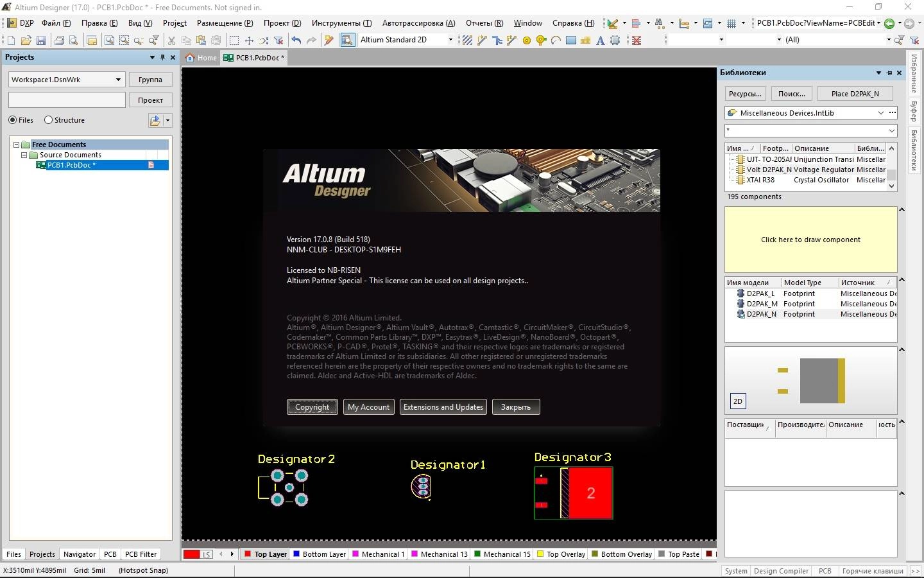Image resolution: width=924 pixels, height=578 pixels.
Task: Select the Place Fill rectangle tool
Action: 570,40
